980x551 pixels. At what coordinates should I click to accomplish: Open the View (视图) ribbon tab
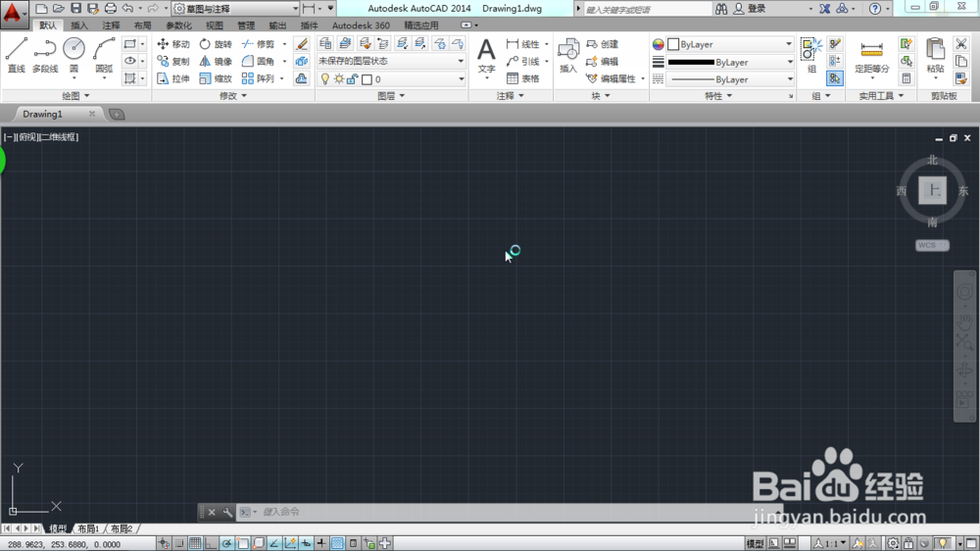pos(215,25)
